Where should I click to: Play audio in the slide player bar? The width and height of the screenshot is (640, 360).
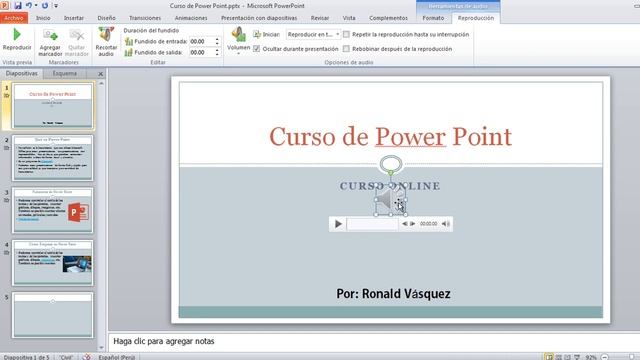coord(338,224)
